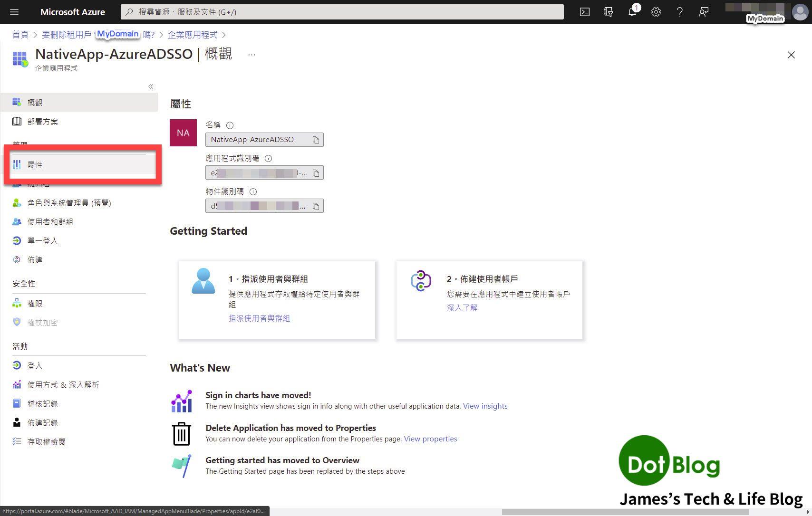Collapse the left navigation menu
Viewport: 812px width, 516px height.
pos(151,86)
